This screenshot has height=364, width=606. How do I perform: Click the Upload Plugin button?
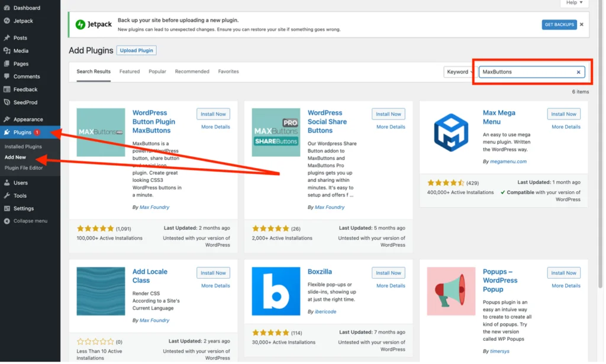pyautogui.click(x=137, y=51)
